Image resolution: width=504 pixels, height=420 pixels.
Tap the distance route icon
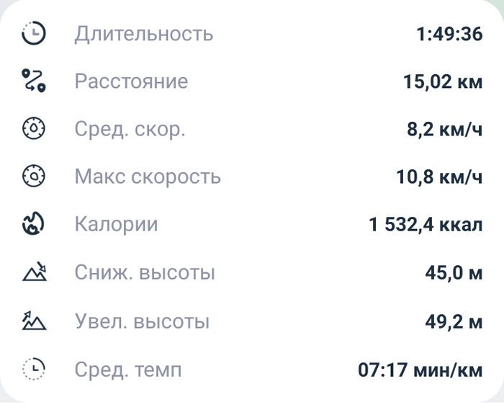coord(34,81)
